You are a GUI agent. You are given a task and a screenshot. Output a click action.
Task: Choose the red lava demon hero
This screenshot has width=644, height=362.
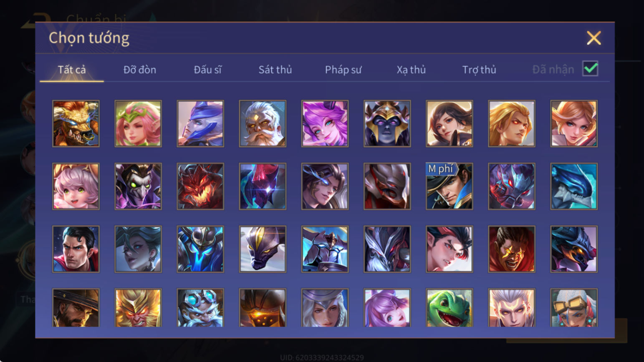(x=200, y=186)
